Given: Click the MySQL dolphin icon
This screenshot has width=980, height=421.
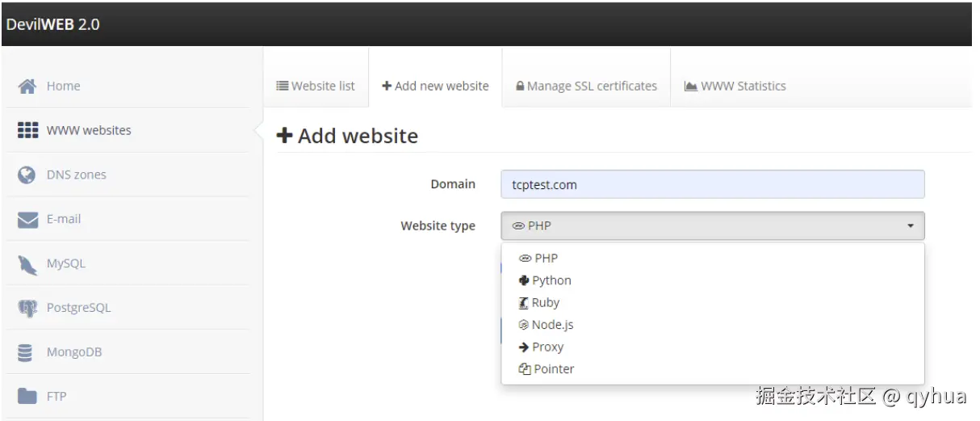Looking at the screenshot, I should (x=27, y=263).
